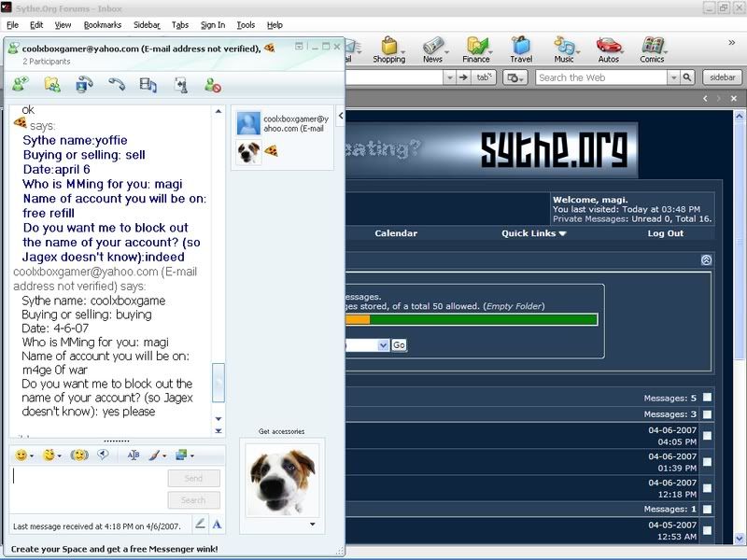Click the sidebar button in the browser
747x560 pixels.
click(x=722, y=77)
